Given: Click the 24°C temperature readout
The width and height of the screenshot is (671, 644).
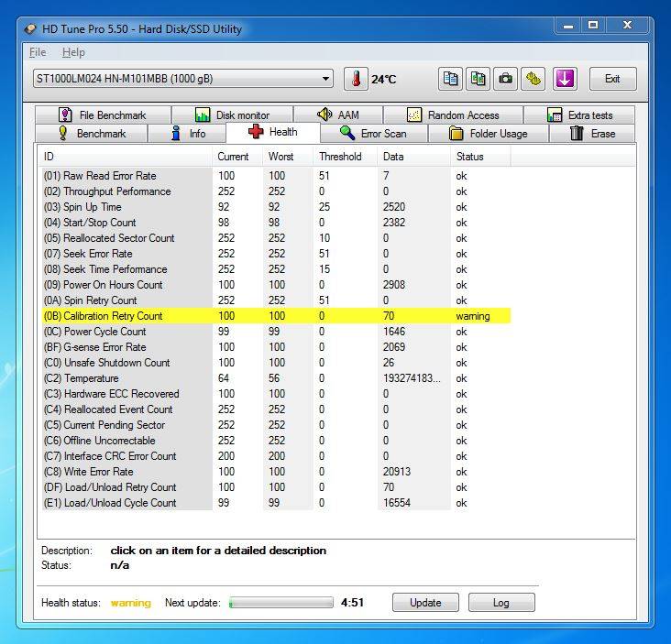Looking at the screenshot, I should 384,80.
